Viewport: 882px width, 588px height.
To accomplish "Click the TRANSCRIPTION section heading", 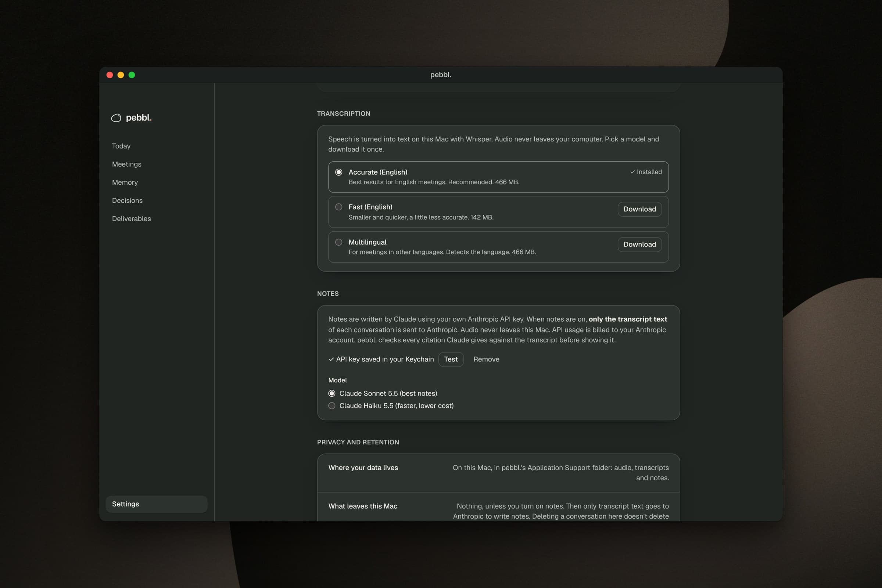I will click(344, 113).
